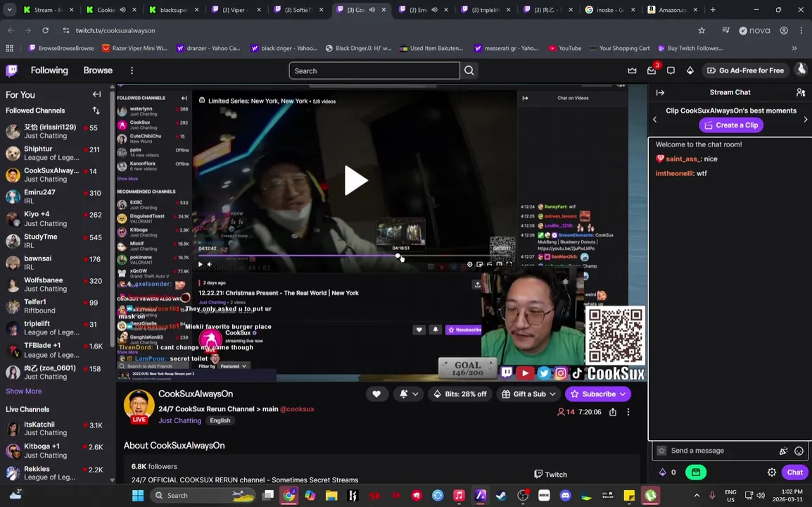Click the Windows Start button
The width and height of the screenshot is (812, 507).
[x=138, y=496]
